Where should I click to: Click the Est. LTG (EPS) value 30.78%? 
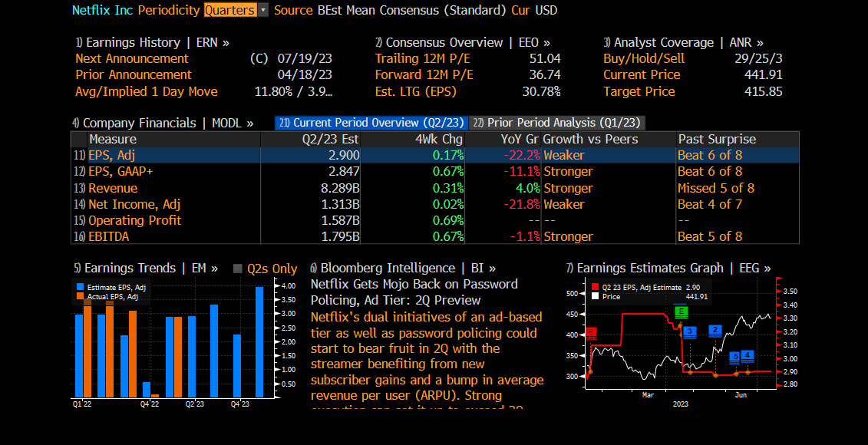(x=541, y=91)
